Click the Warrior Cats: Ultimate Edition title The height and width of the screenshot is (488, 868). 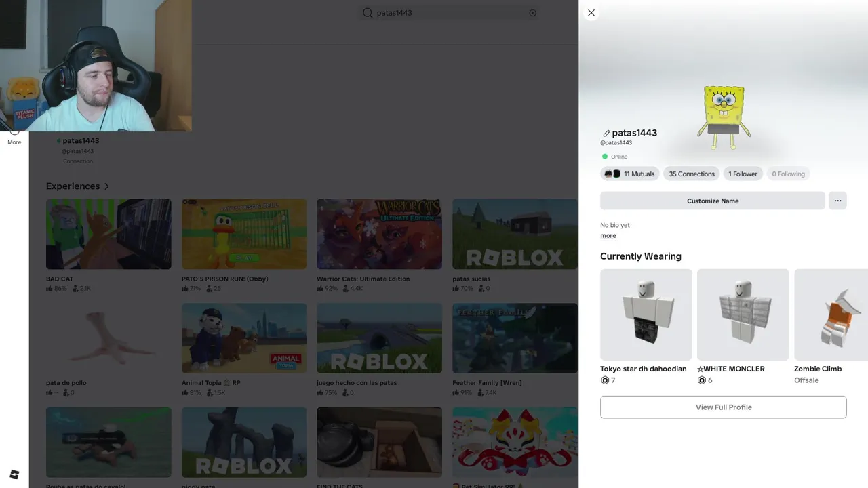(x=363, y=279)
